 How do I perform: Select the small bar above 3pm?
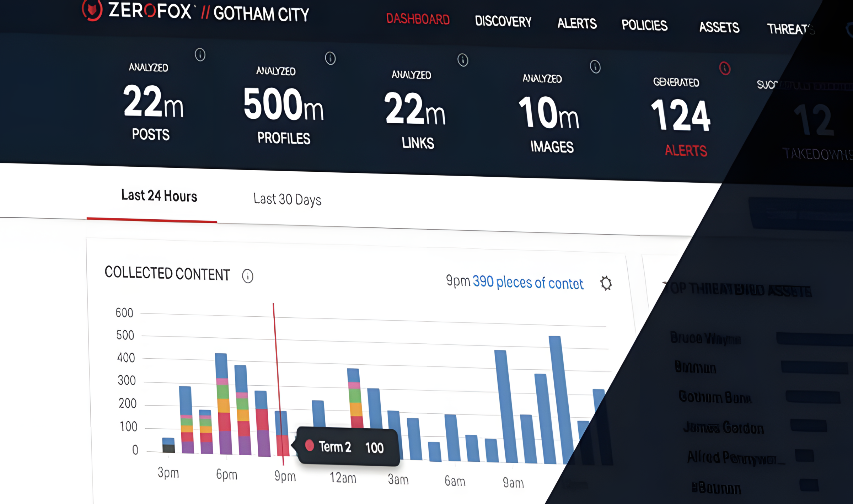coord(168,445)
